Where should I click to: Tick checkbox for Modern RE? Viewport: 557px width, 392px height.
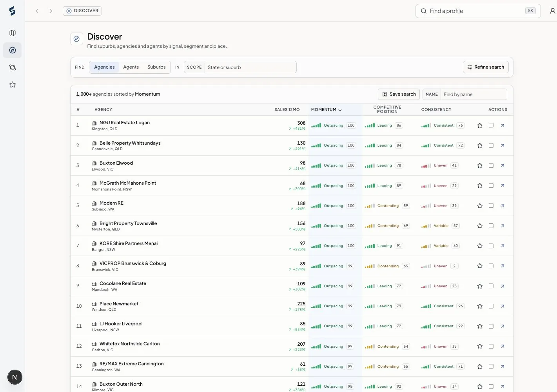coord(491,206)
